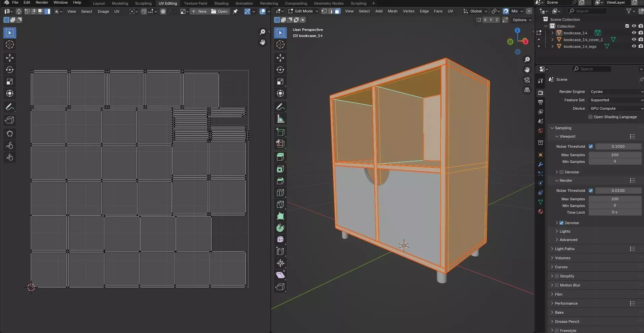Viewport: 644px width, 333px height.
Task: Toggle viewport Noise Threshold checkbox
Action: click(591, 146)
